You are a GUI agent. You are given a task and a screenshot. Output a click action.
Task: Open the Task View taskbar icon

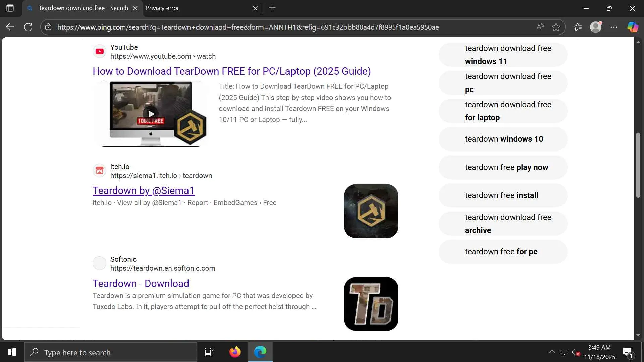(x=209, y=352)
